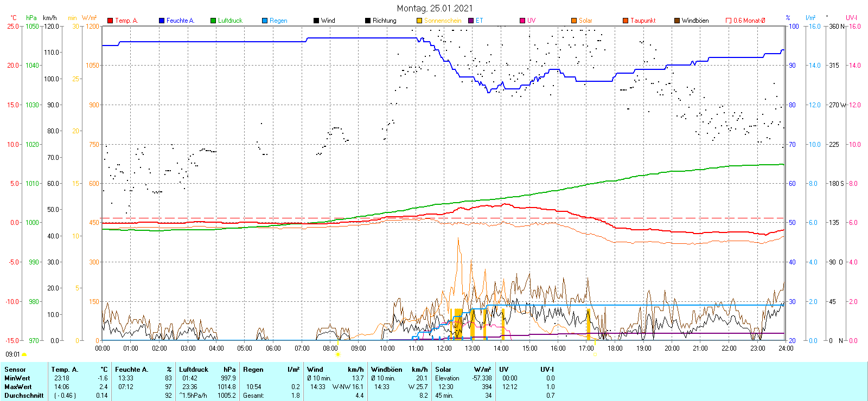The image size is (868, 401).
Task: Click the hPa axis unit label
Action: click(31, 18)
